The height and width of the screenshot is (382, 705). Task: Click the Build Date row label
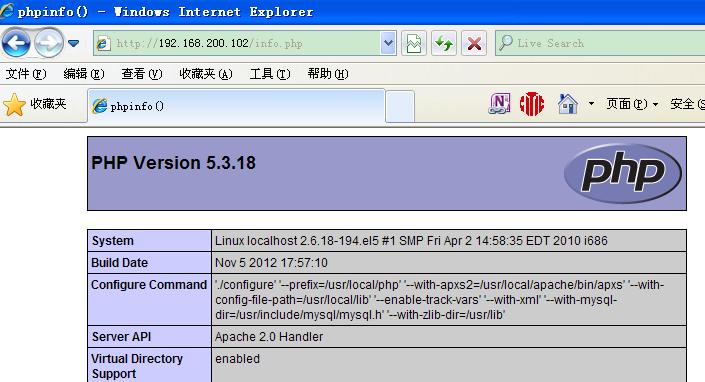(119, 263)
